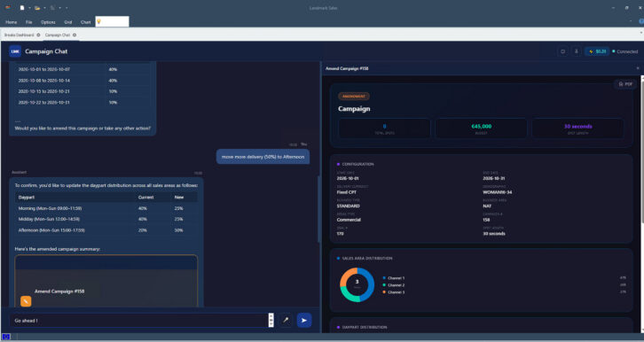The image size is (644, 342).
Task: Click the sales area donut chart
Action: pyautogui.click(x=357, y=284)
